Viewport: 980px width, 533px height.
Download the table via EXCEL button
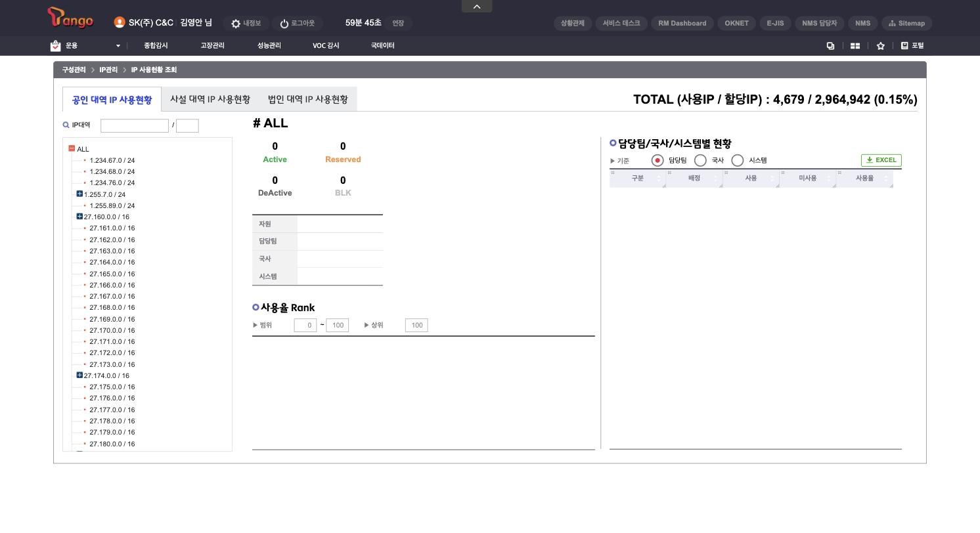pyautogui.click(x=881, y=160)
